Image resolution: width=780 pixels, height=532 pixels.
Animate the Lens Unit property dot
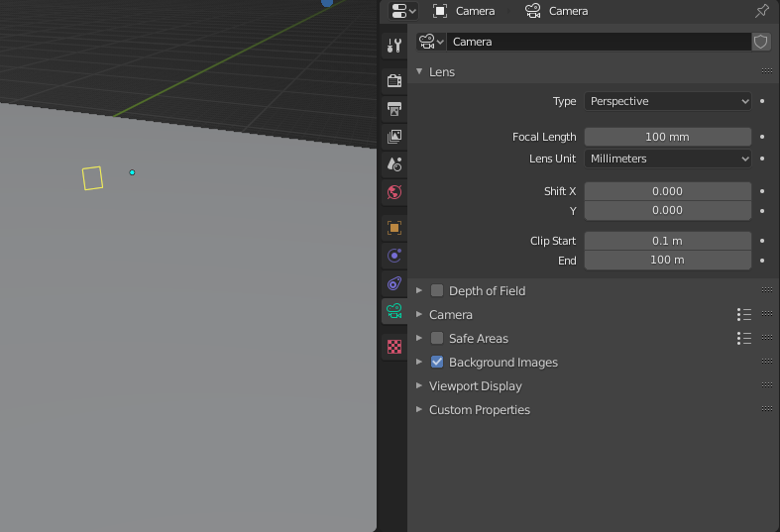tap(762, 159)
